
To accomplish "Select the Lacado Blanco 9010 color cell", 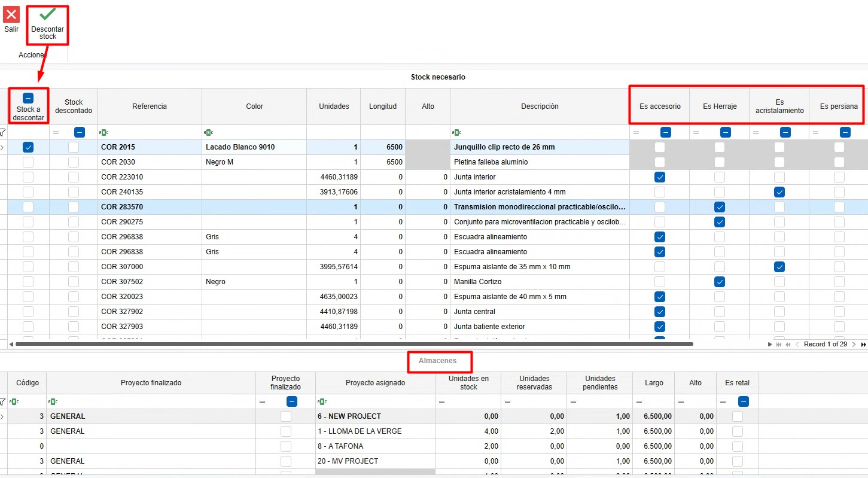I will pyautogui.click(x=254, y=147).
